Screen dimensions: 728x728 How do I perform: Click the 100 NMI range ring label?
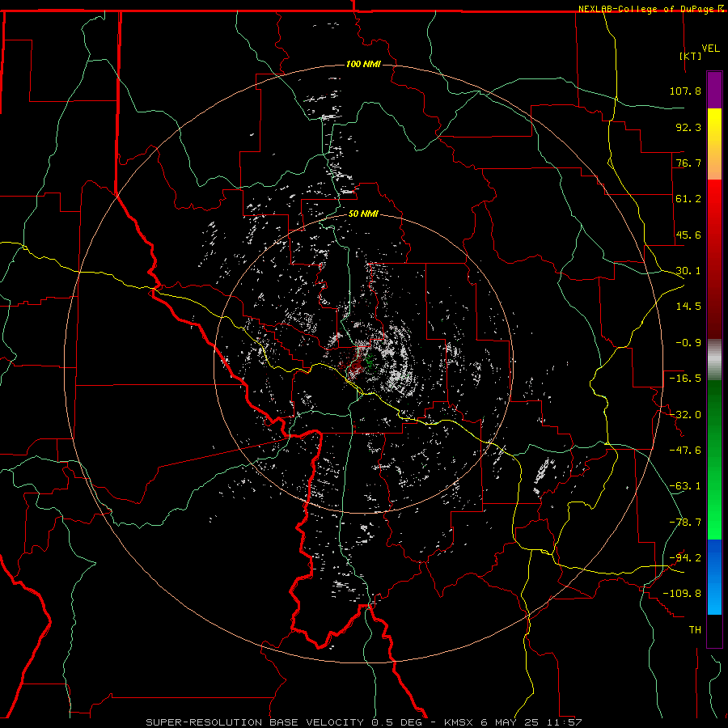pyautogui.click(x=363, y=64)
